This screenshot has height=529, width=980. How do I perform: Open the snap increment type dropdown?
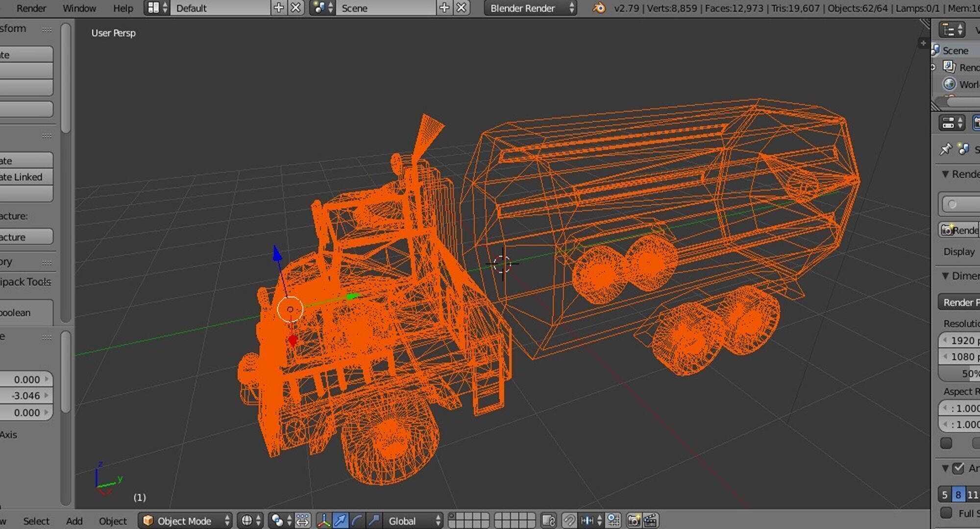click(591, 521)
